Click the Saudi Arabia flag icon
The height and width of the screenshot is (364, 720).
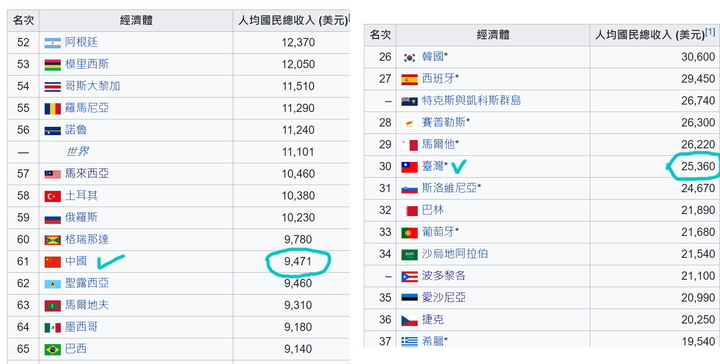[410, 255]
